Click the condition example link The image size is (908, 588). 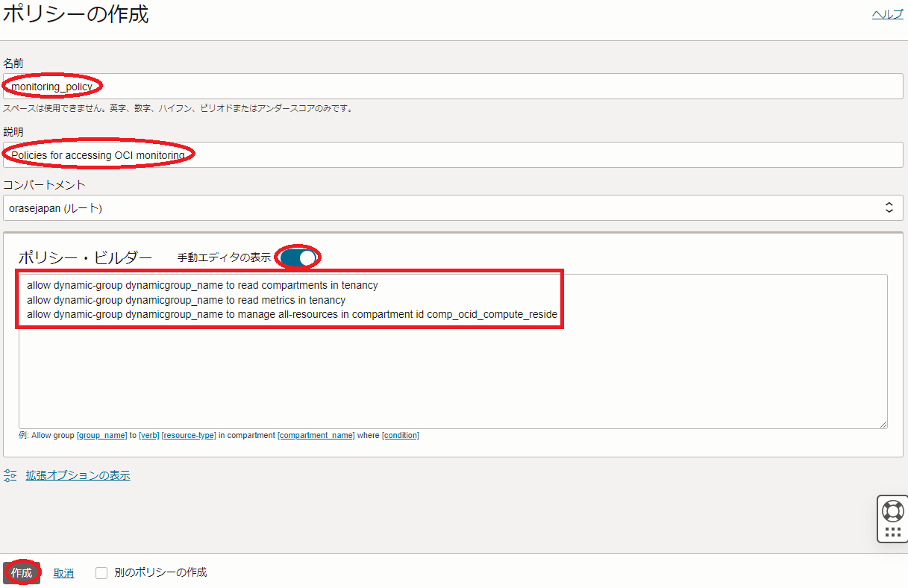[x=401, y=435]
